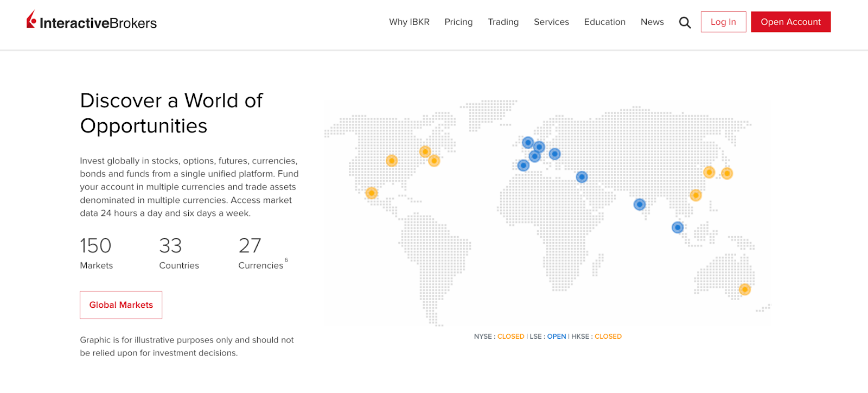Select the orange marker over Japan
This screenshot has width=868, height=393.
coord(727,173)
